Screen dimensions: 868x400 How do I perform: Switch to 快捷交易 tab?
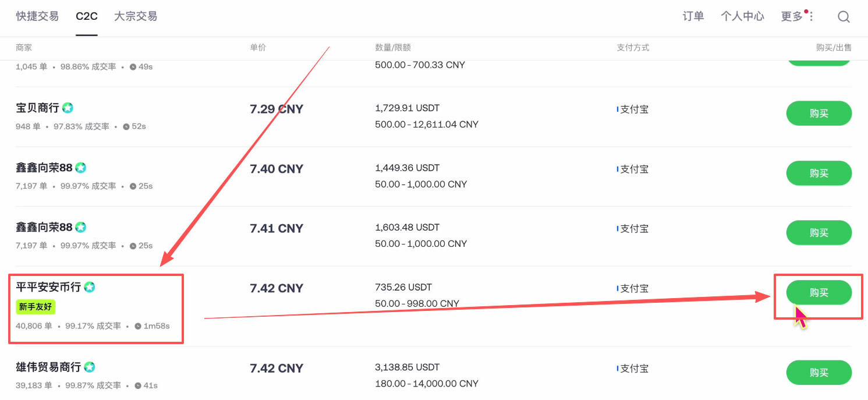coord(37,16)
